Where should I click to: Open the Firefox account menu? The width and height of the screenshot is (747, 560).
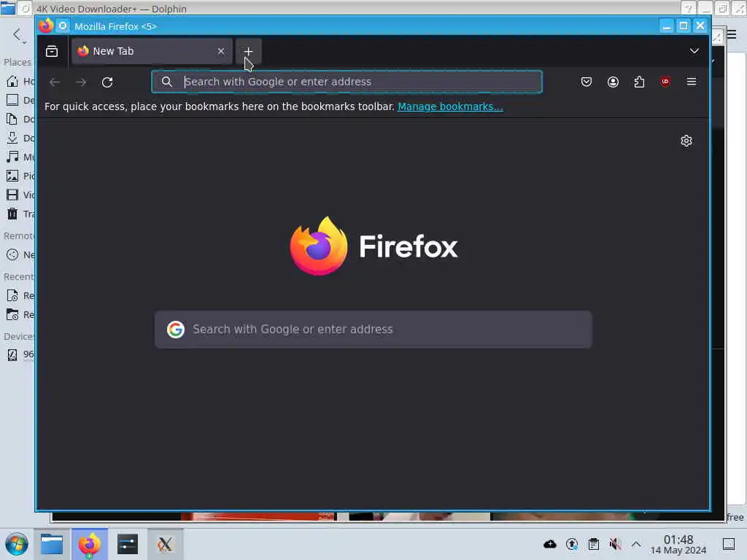(x=613, y=82)
